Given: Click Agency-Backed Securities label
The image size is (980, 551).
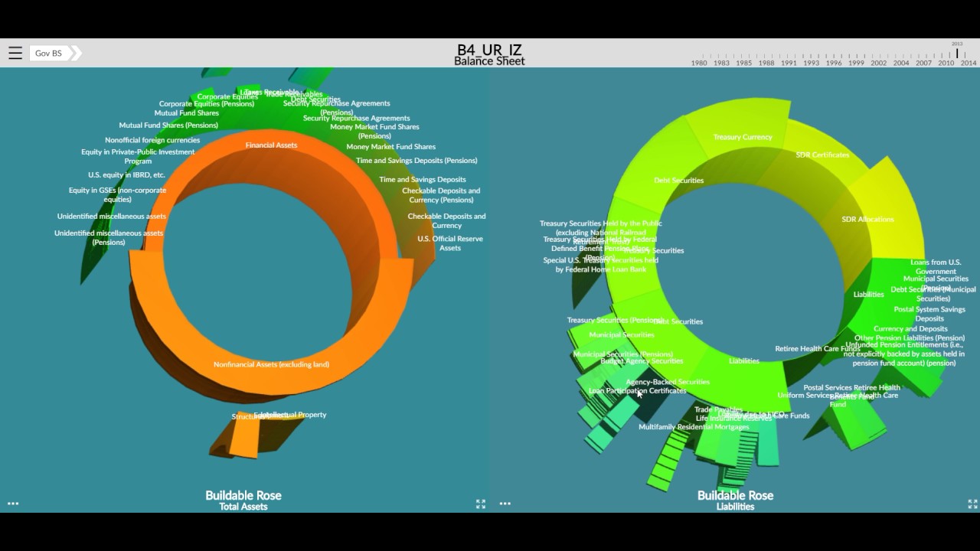Looking at the screenshot, I should click(x=668, y=381).
